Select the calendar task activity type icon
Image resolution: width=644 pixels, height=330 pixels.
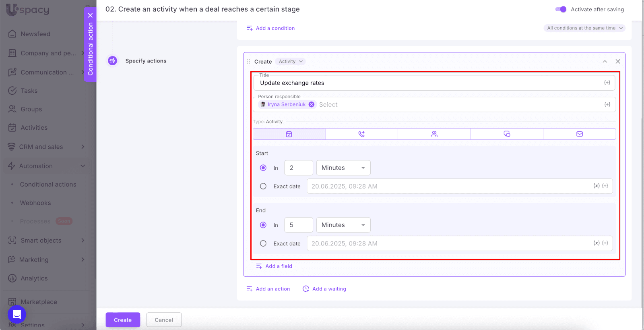tap(289, 134)
